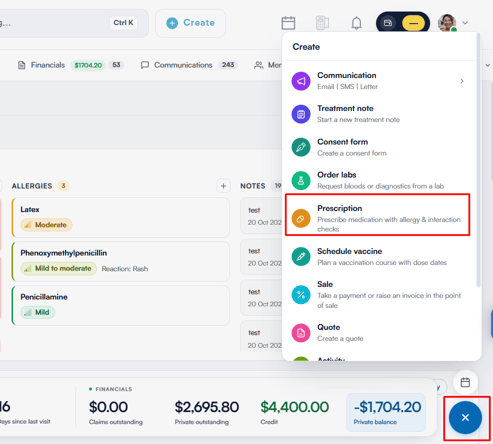Click the Financials tab document icon

22,65
